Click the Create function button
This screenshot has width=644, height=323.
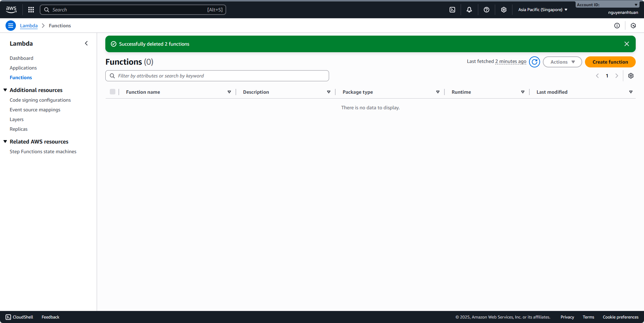pos(610,62)
